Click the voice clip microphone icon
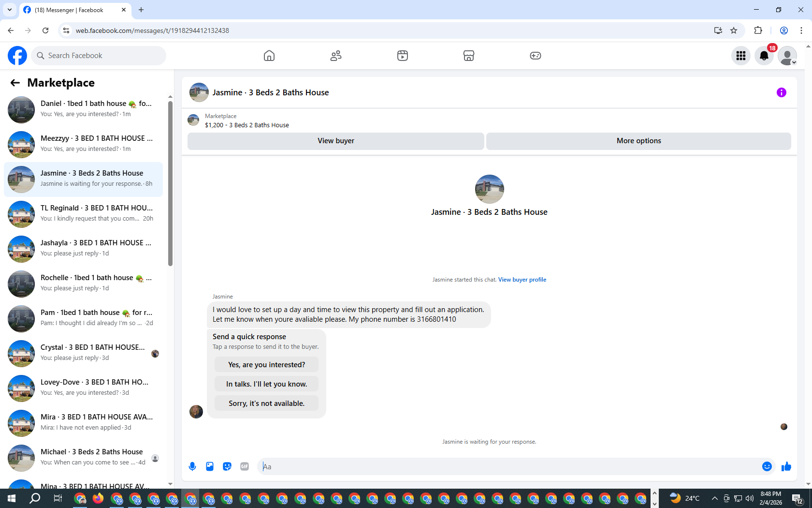 click(192, 466)
